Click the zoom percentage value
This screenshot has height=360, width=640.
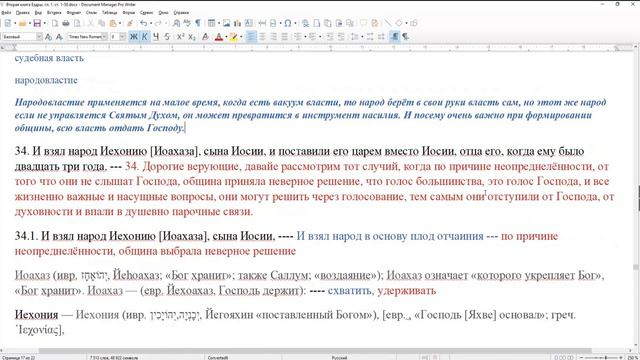tap(634, 358)
